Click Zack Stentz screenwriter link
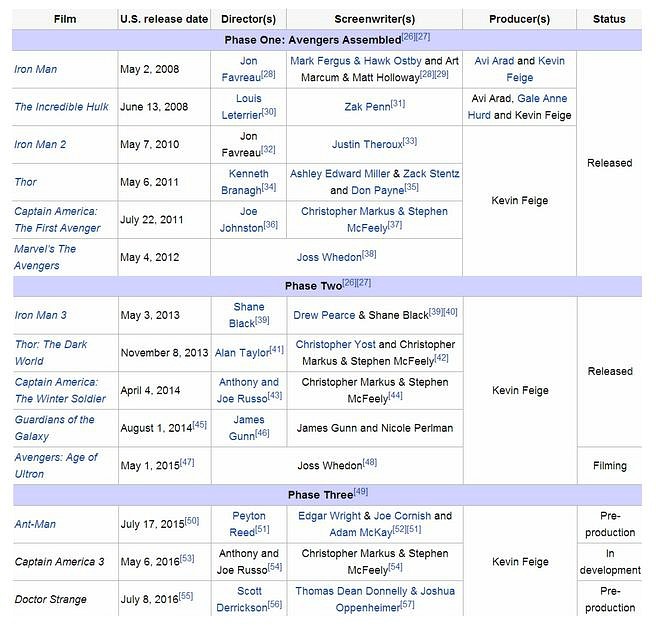656x625 pixels. click(x=431, y=174)
